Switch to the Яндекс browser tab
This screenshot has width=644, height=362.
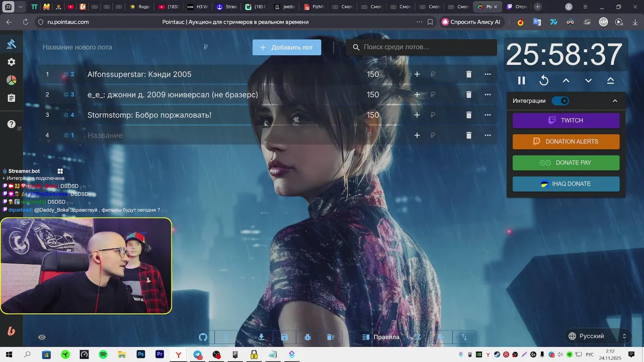click(x=140, y=7)
